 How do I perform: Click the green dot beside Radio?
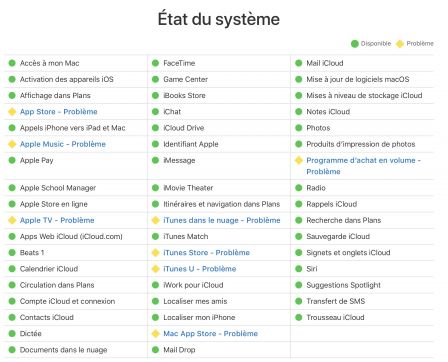(x=299, y=188)
